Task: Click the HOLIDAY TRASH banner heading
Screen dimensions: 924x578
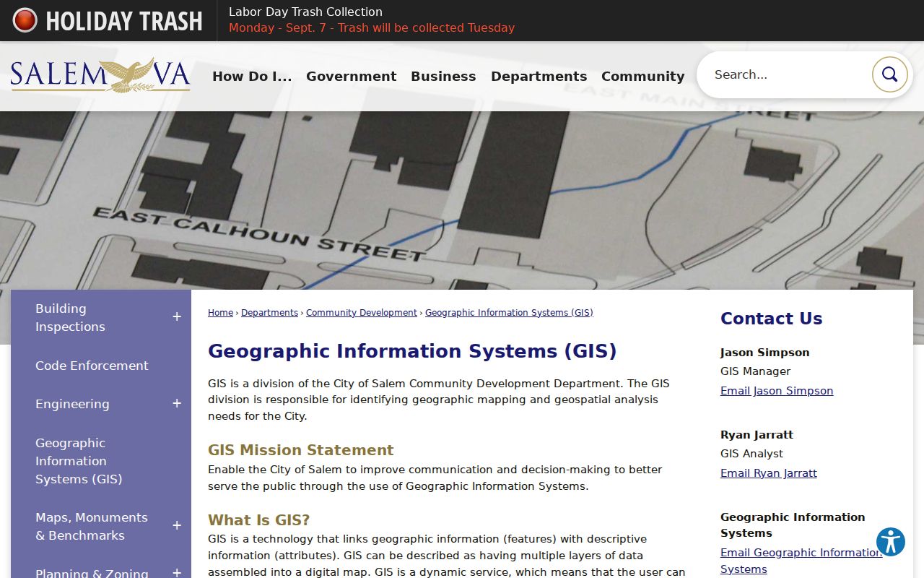Action: tap(124, 21)
